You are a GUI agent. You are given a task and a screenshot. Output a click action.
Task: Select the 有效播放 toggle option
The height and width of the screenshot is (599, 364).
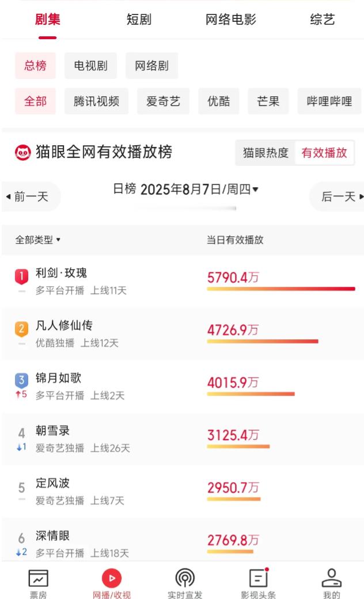[x=324, y=153]
